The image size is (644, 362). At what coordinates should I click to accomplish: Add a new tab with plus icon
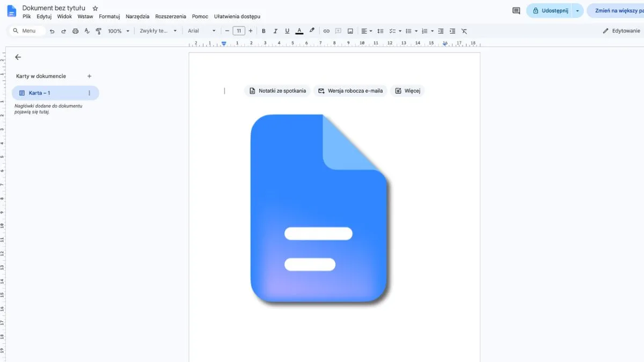point(89,76)
